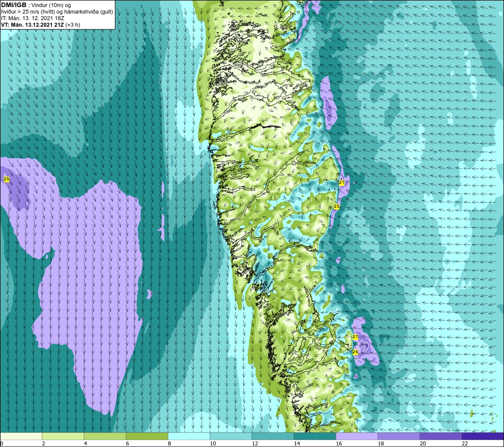This screenshot has width=504, height=447.
Task: Pick the pale cream 0–2 scale swatch
Action: 21,436
